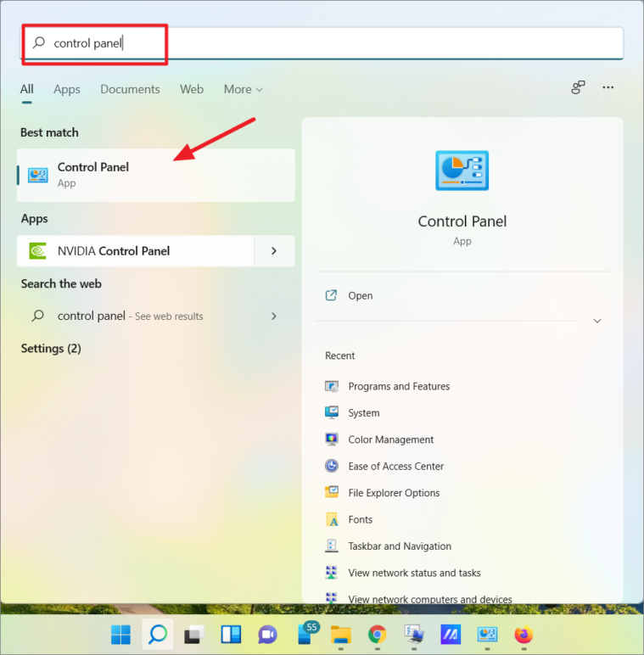Screen dimensions: 644x655
Task: Click the Color Management icon
Action: click(x=332, y=439)
